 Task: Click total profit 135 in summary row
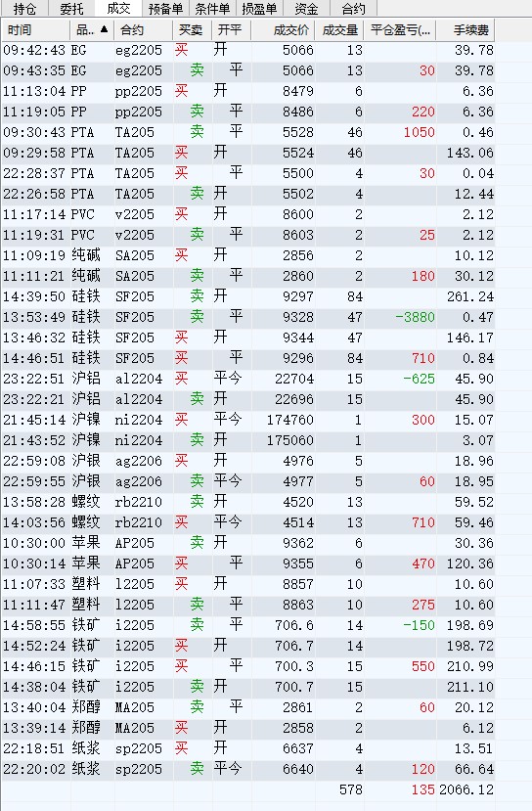click(x=422, y=789)
